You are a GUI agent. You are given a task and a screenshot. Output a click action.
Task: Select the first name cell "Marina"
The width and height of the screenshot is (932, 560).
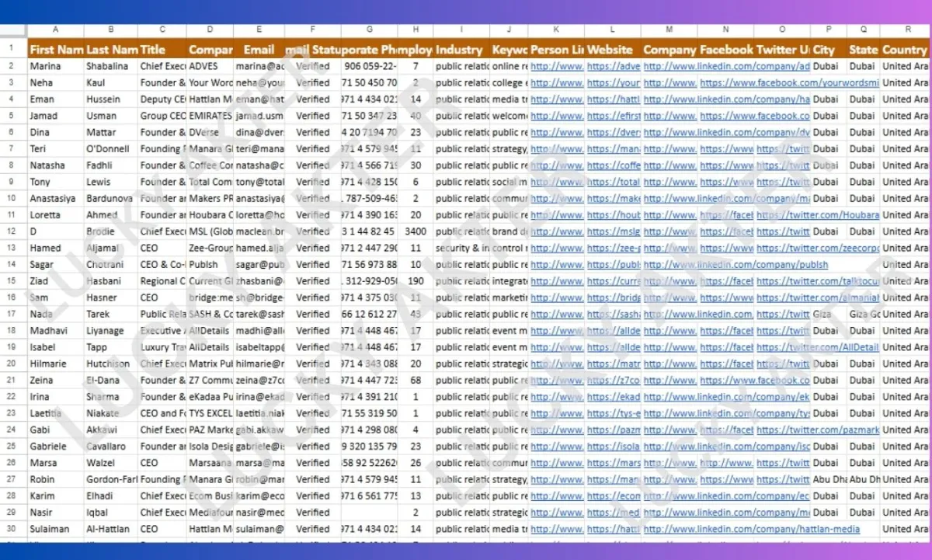pos(56,67)
